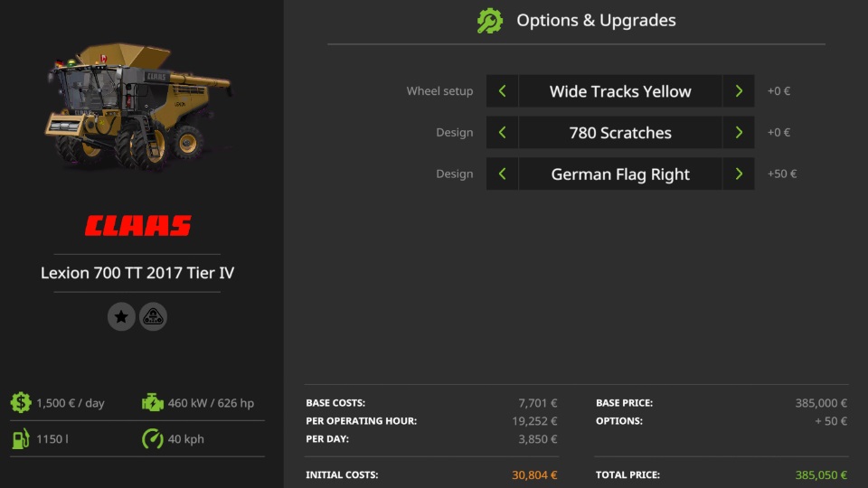
Task: Click the Lexion 700 TT model name
Action: pyautogui.click(x=137, y=273)
